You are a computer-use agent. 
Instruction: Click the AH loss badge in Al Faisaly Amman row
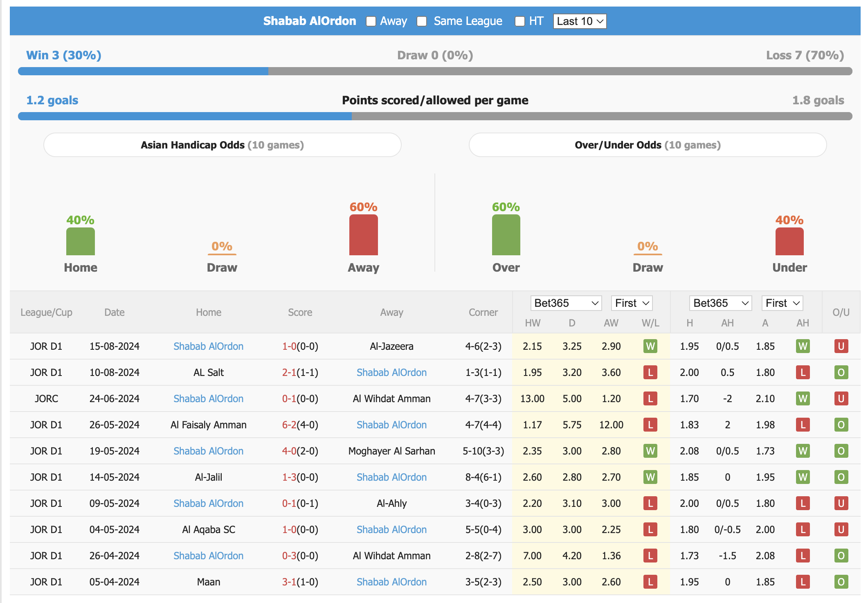point(803,425)
